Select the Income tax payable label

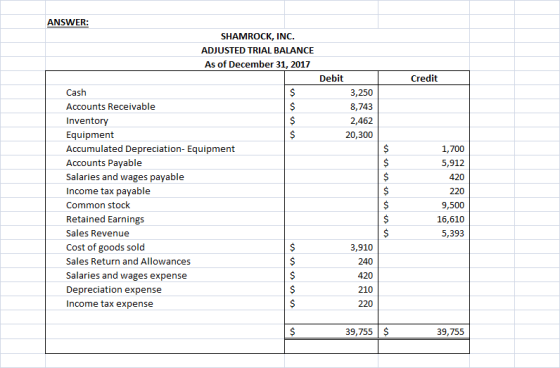(x=108, y=191)
